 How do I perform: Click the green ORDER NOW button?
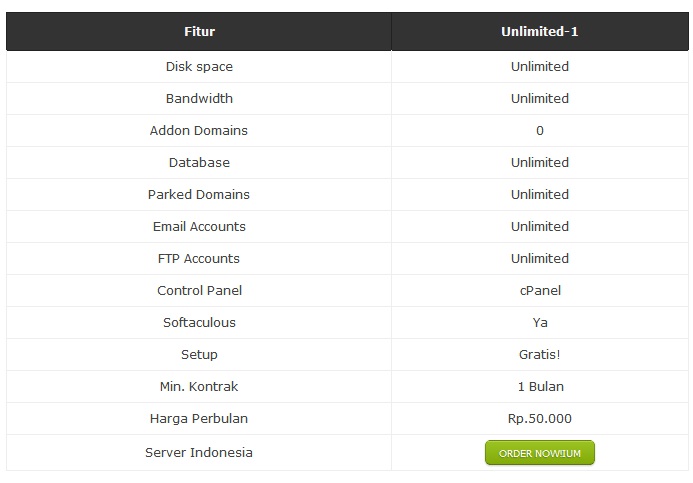540,453
